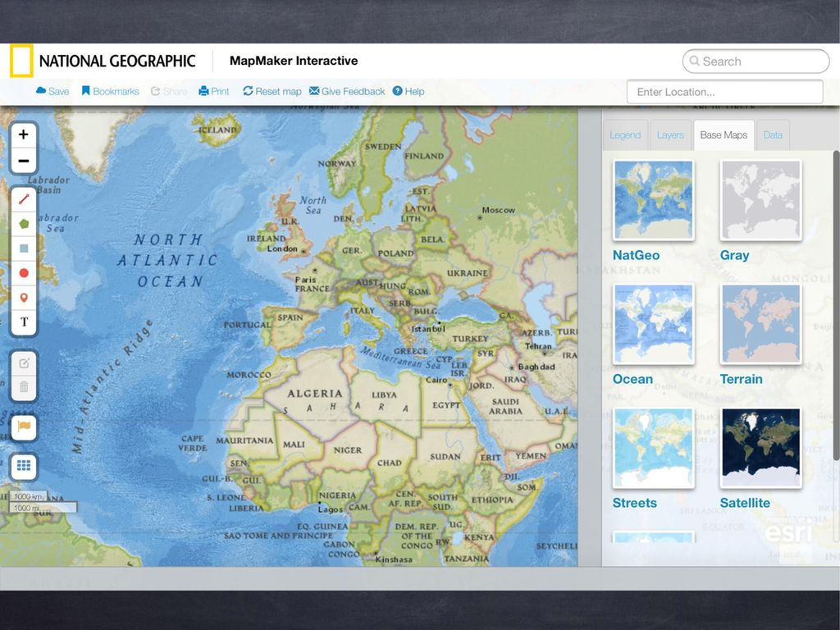Save the map
840x630 pixels.
tap(52, 91)
